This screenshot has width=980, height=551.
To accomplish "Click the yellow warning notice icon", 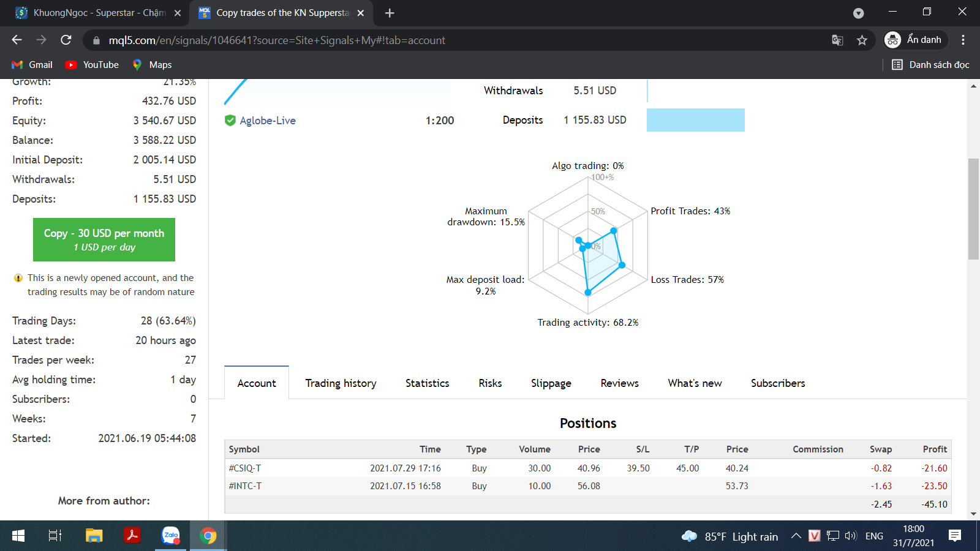I will coord(18,278).
